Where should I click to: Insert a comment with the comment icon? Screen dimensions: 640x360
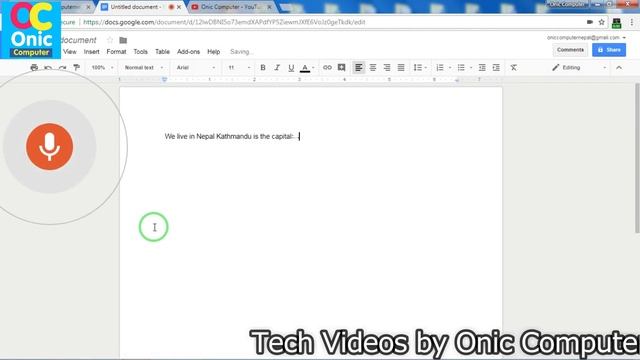pyautogui.click(x=342, y=68)
